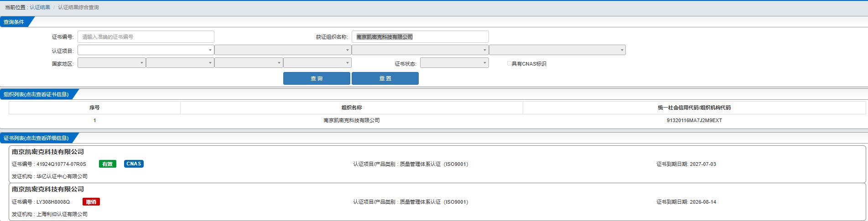868x221 pixels.
Task: Click the 认证结果 breadcrumb link
Action: [40, 7]
